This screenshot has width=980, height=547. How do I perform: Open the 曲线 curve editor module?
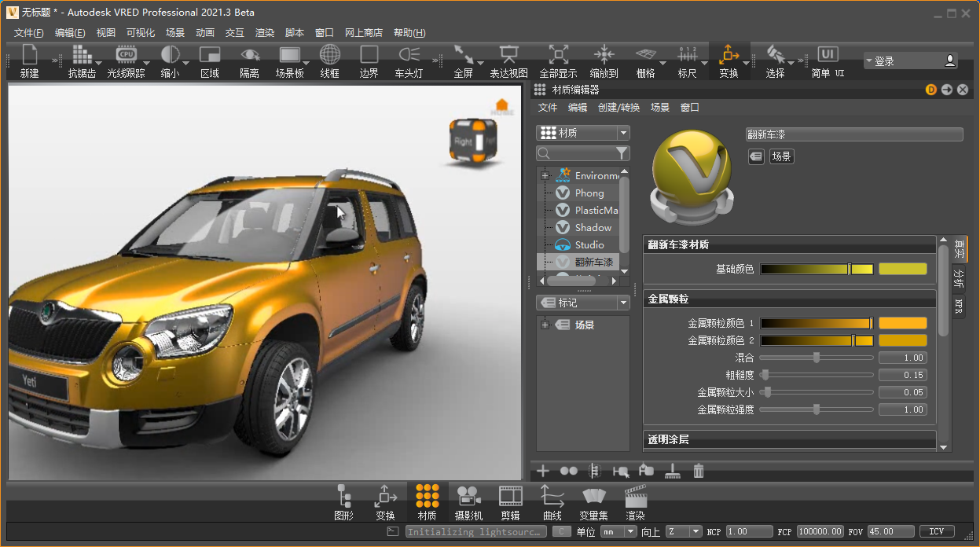[x=552, y=503]
